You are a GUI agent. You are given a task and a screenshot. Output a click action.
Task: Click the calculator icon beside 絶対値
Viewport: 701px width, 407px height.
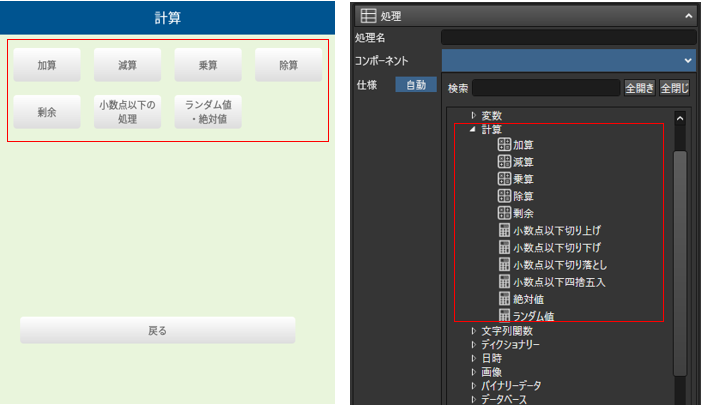[504, 298]
